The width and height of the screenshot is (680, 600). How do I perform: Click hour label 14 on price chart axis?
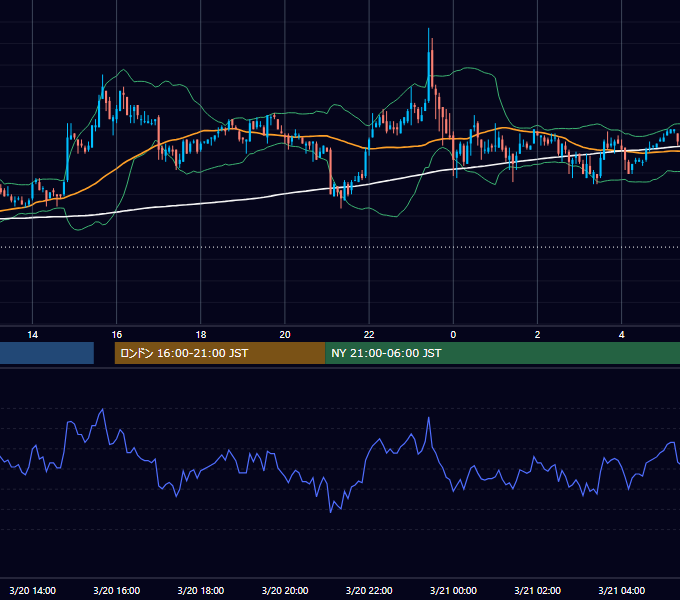[x=33, y=335]
